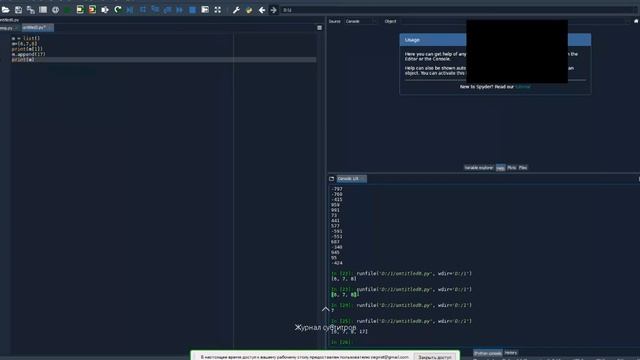Start debugging with the debug file icon
The width and height of the screenshot is (640, 360).
[130, 9]
